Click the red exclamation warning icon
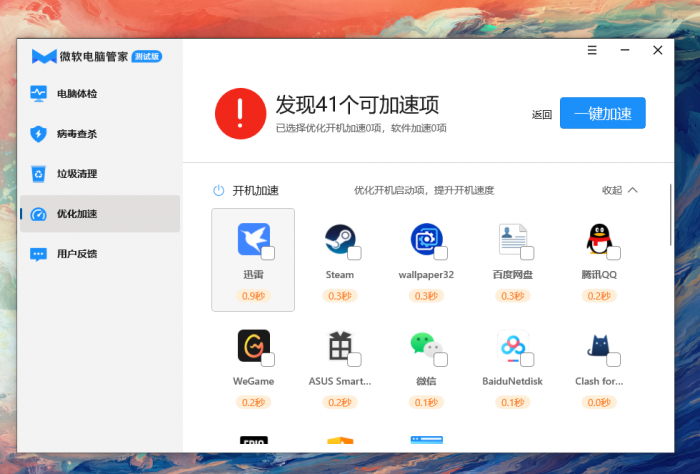The image size is (700, 474). click(241, 114)
